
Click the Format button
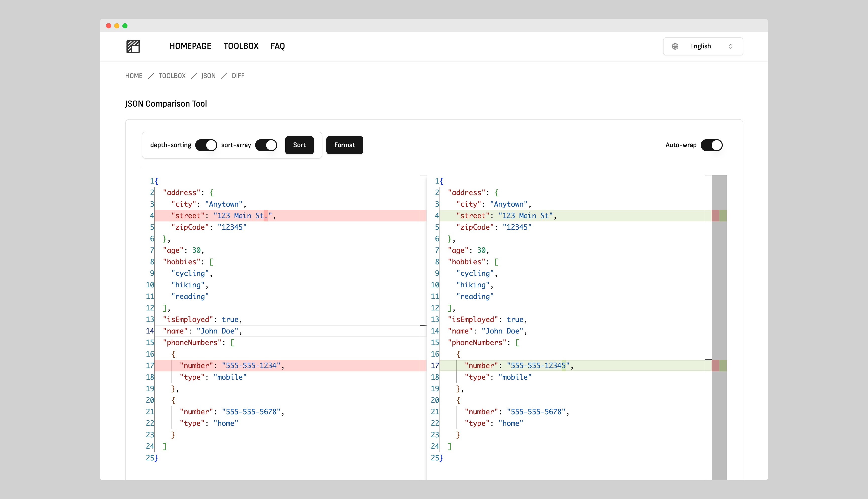pos(345,145)
